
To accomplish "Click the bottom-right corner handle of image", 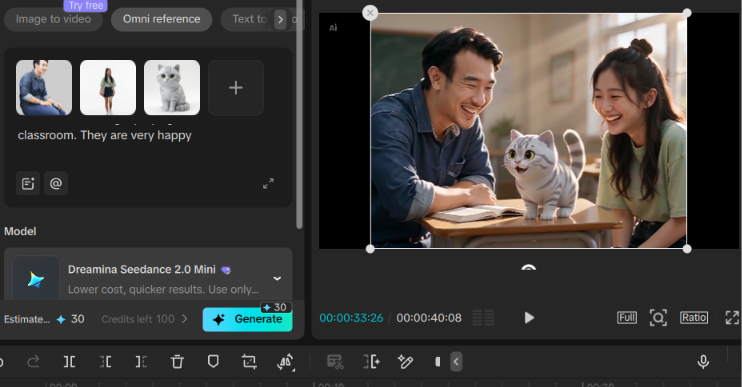I will click(687, 249).
